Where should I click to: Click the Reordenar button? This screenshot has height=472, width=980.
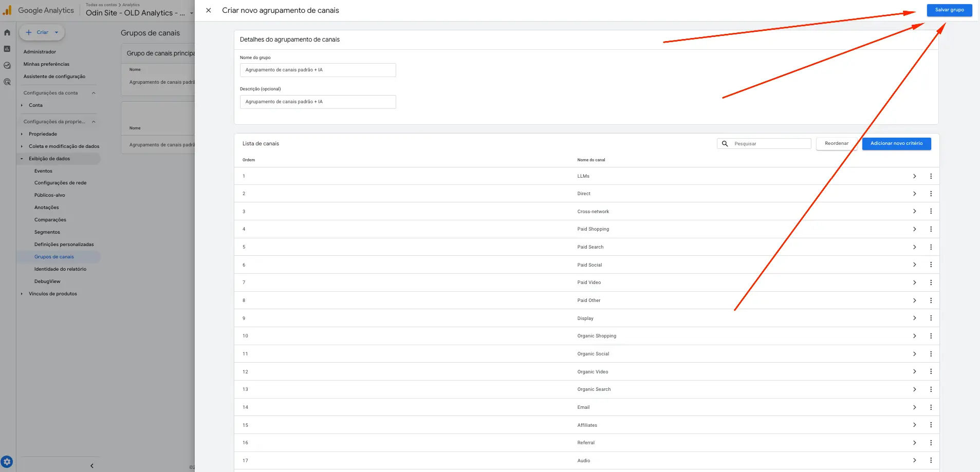tap(836, 144)
